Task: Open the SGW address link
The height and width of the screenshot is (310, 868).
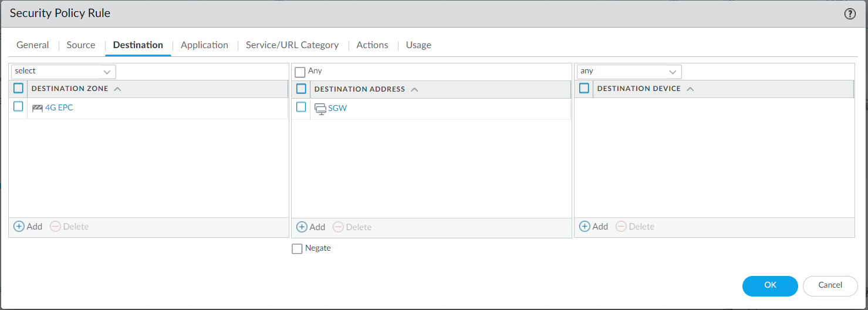Action: pos(337,109)
